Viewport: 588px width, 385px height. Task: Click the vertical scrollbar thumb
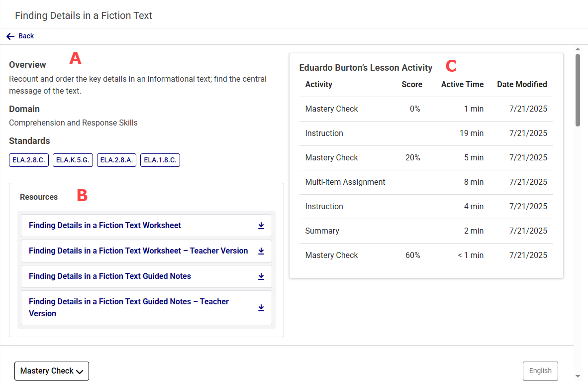click(578, 90)
